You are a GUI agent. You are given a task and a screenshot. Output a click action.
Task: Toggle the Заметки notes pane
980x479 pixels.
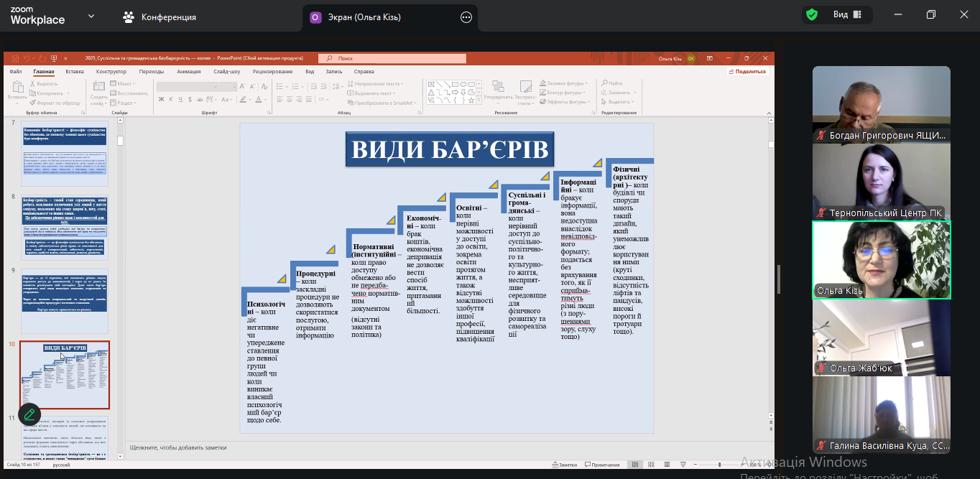click(564, 465)
